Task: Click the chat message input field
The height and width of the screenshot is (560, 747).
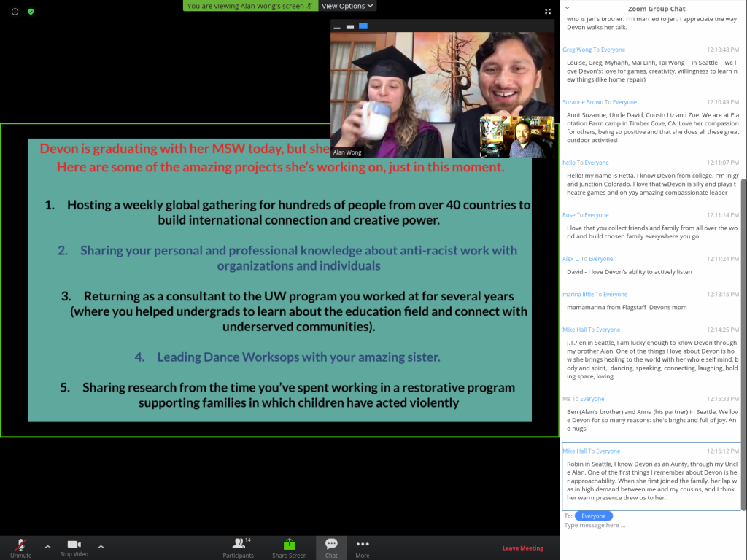Action: point(649,525)
